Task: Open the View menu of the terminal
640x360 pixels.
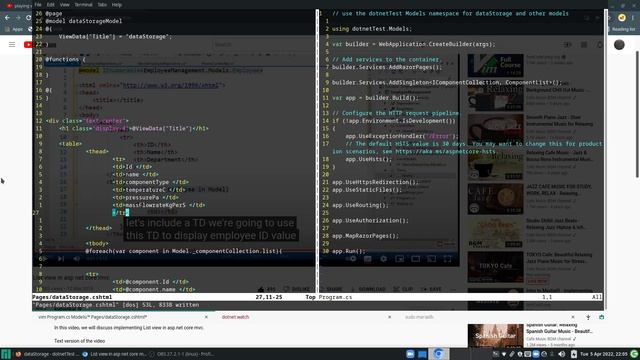Action: click(64, 5)
